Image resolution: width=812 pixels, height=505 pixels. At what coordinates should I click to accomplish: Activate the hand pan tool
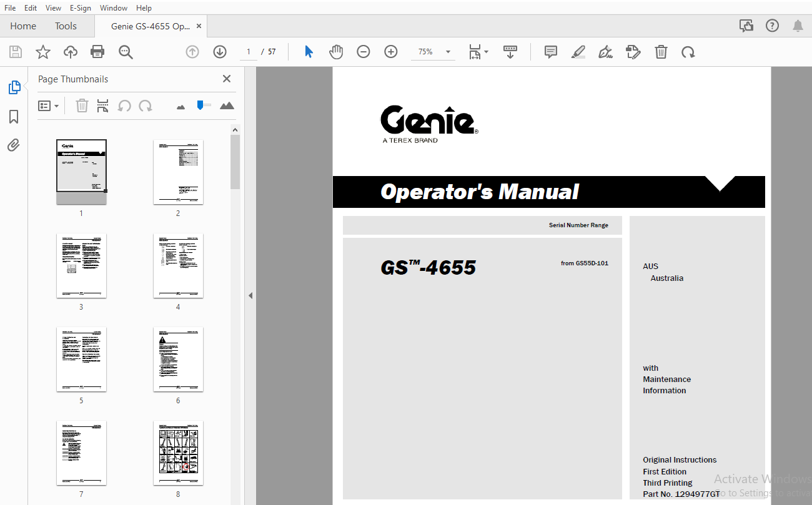click(336, 52)
